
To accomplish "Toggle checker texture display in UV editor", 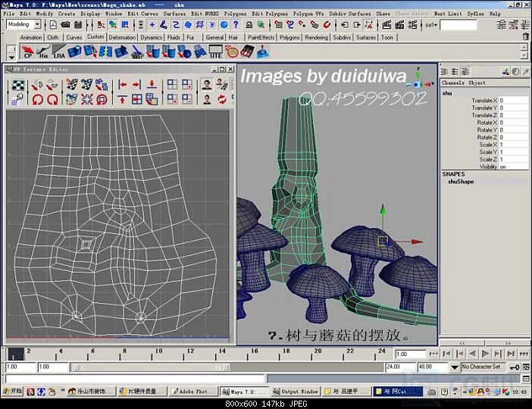I will click(x=17, y=85).
